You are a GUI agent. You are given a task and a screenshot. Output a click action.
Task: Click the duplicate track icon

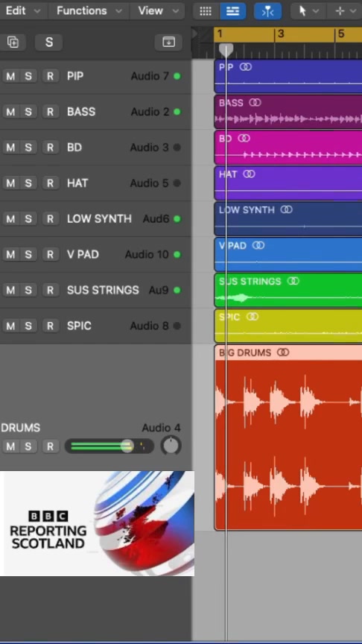[13, 42]
